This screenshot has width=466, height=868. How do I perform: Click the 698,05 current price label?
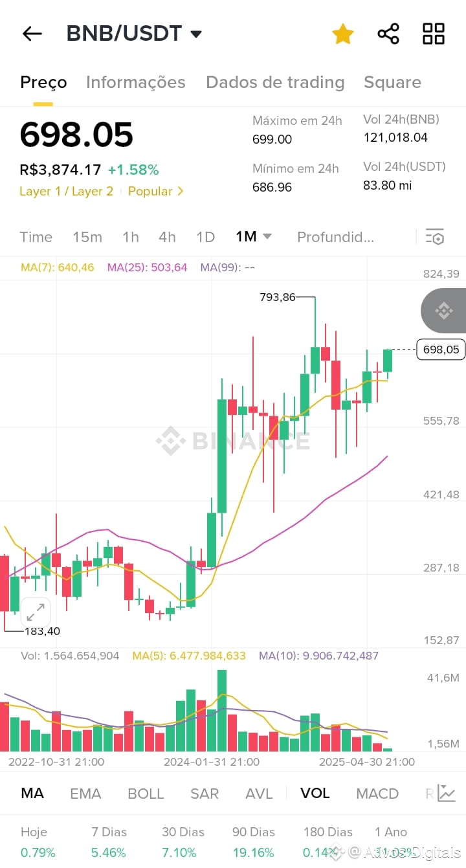[x=441, y=350]
